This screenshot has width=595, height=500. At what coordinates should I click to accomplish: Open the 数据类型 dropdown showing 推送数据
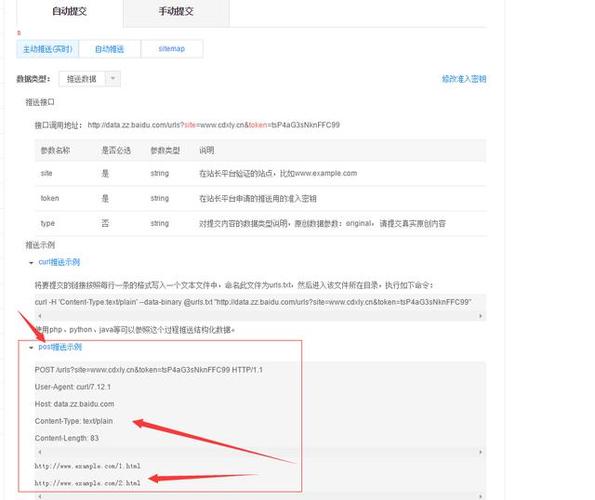coord(90,79)
